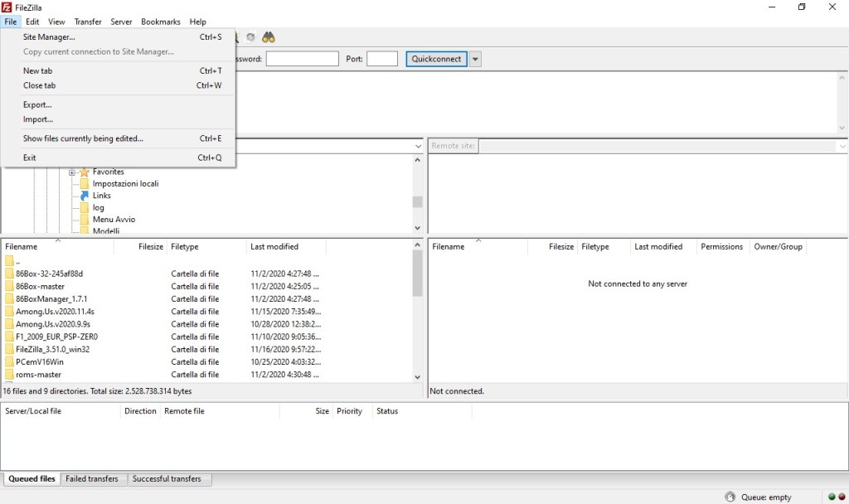Click the green activity indicator light
The width and height of the screenshot is (849, 504).
[832, 497]
